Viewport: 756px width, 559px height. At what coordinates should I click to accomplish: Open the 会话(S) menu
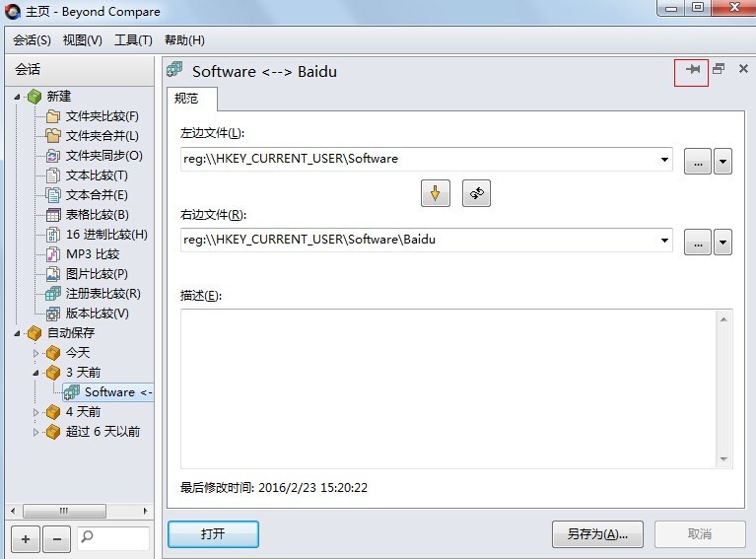click(x=32, y=40)
